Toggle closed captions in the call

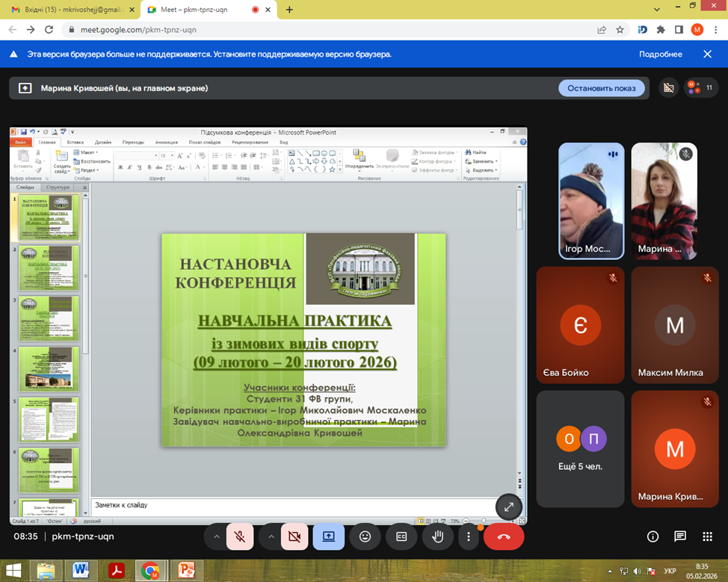[401, 536]
